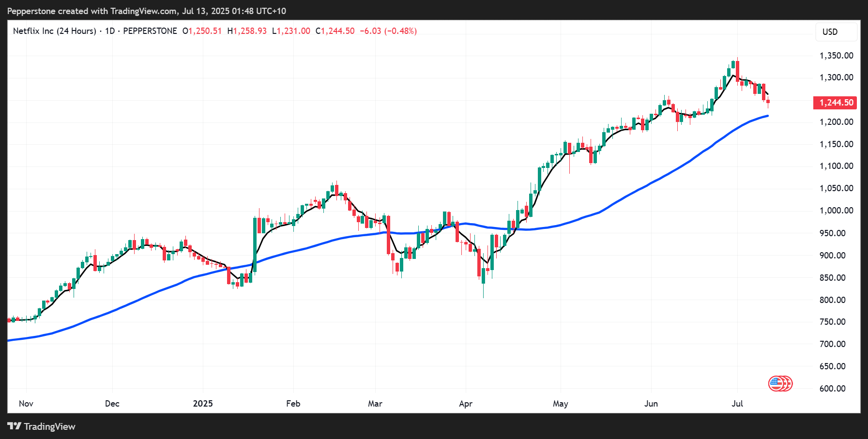Click the TradingView logo at bottom left
This screenshot has height=439, width=868.
coord(41,426)
